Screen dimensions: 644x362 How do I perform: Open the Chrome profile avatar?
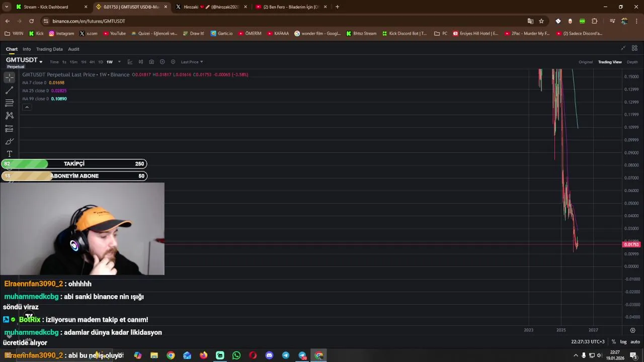tap(624, 21)
